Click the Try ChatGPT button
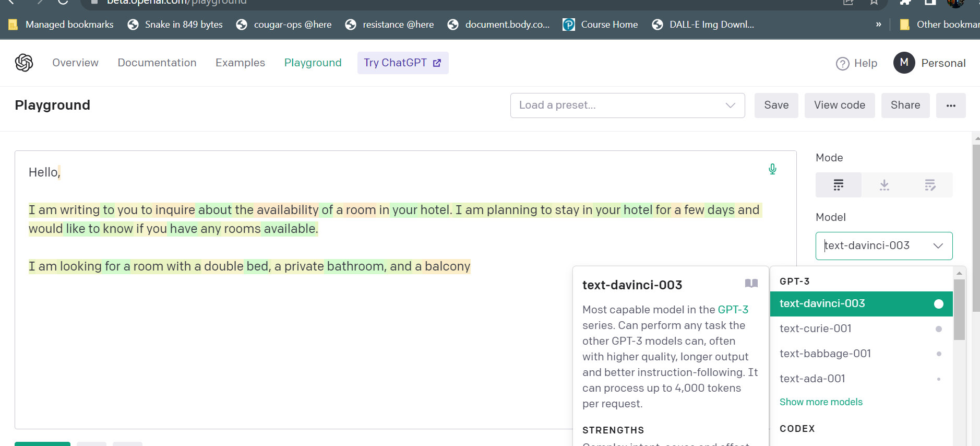Viewport: 980px width, 446px height. click(x=403, y=63)
